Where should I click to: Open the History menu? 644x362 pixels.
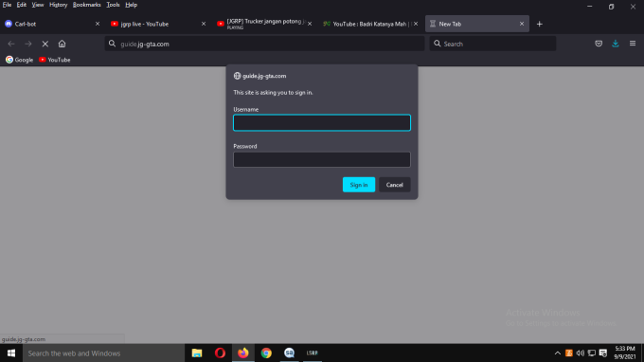[x=59, y=5]
